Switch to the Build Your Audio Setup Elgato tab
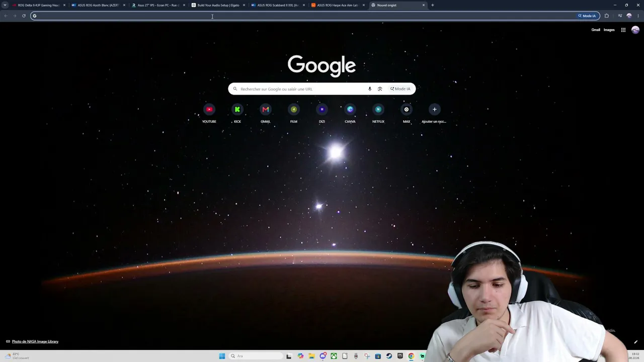 click(x=218, y=5)
